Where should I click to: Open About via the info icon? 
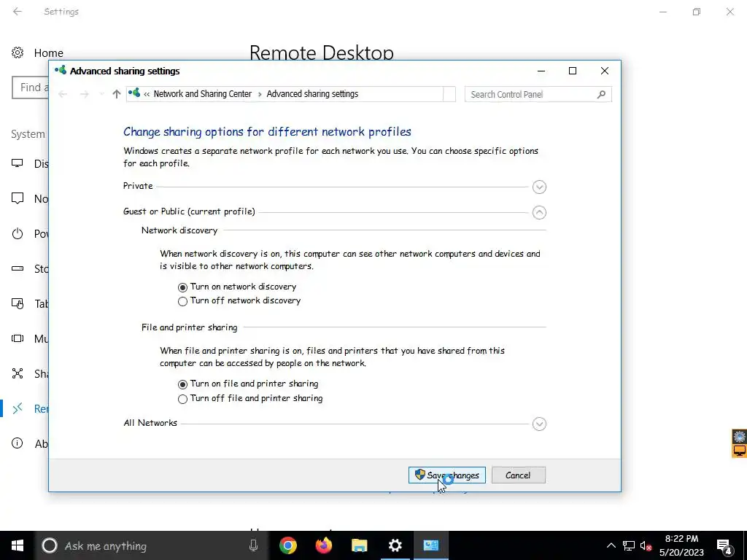point(18,443)
